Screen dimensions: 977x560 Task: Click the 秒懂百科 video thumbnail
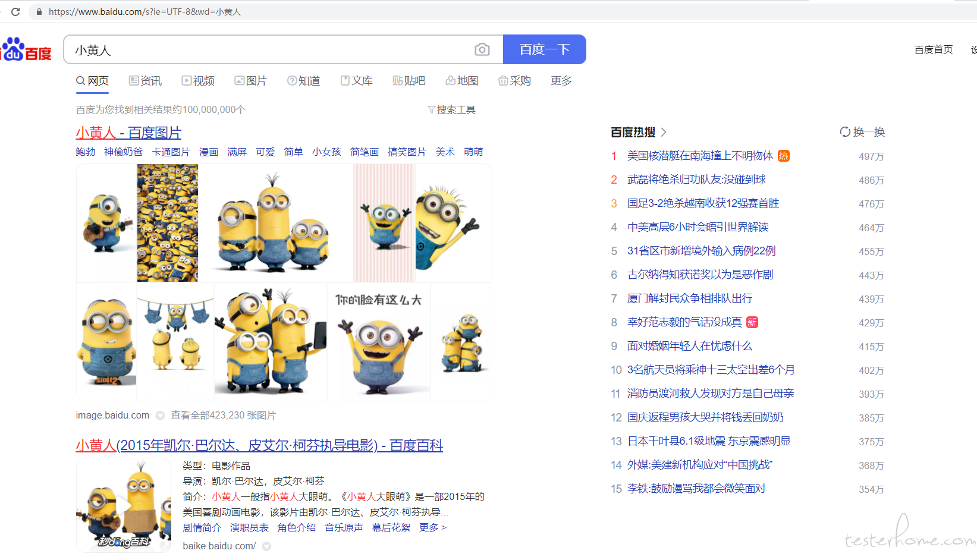coord(124,505)
